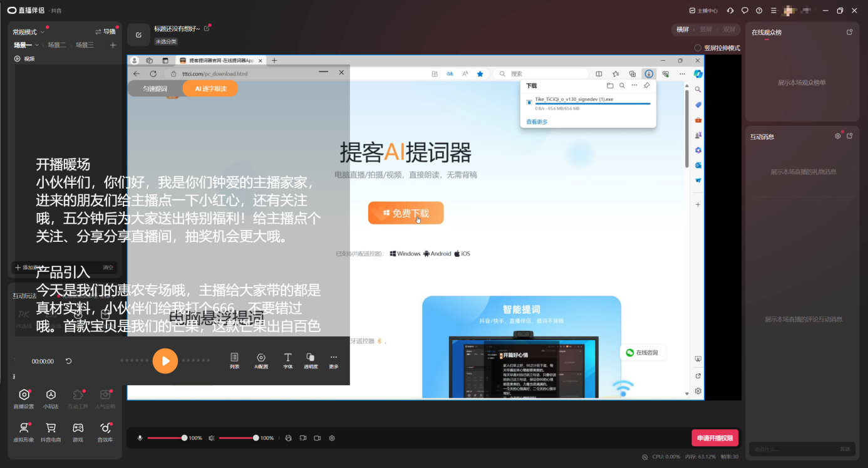Pin the Edge downloads popup

click(647, 85)
